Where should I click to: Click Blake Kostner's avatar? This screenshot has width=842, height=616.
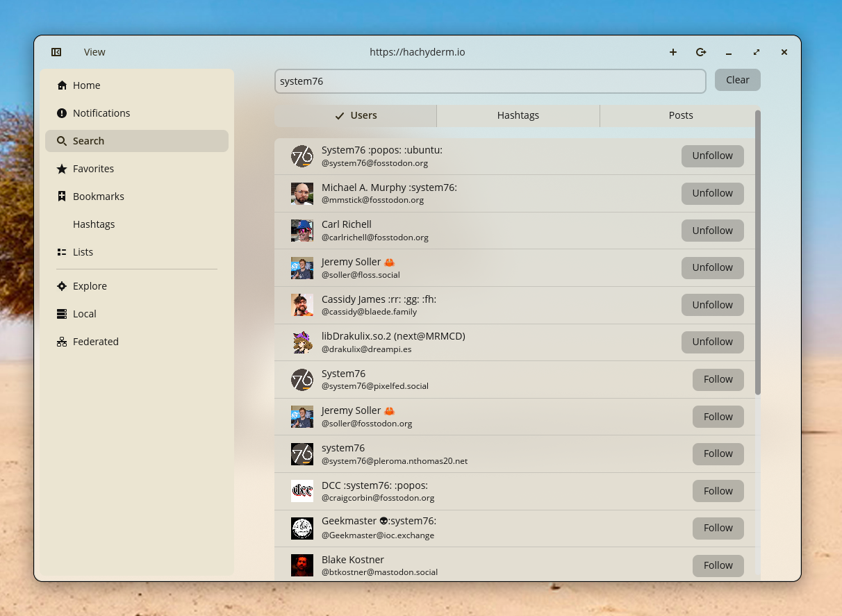(x=302, y=565)
